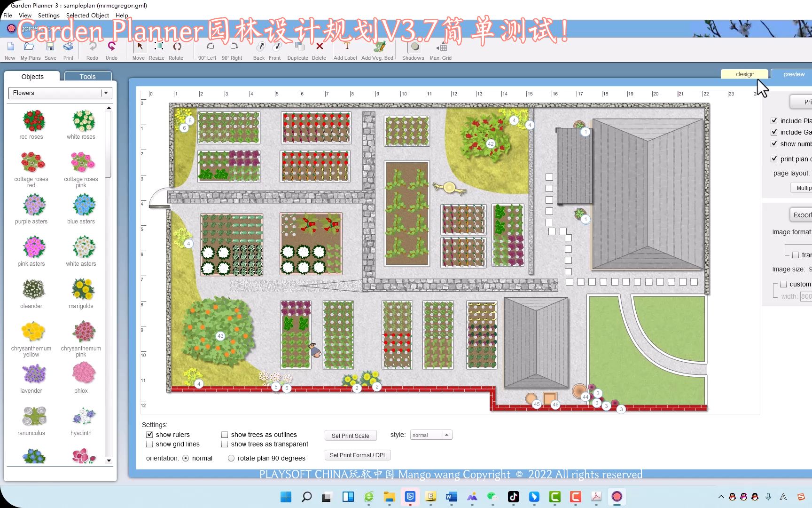Select the Rotate tool
The height and width of the screenshot is (508, 812).
(x=177, y=47)
